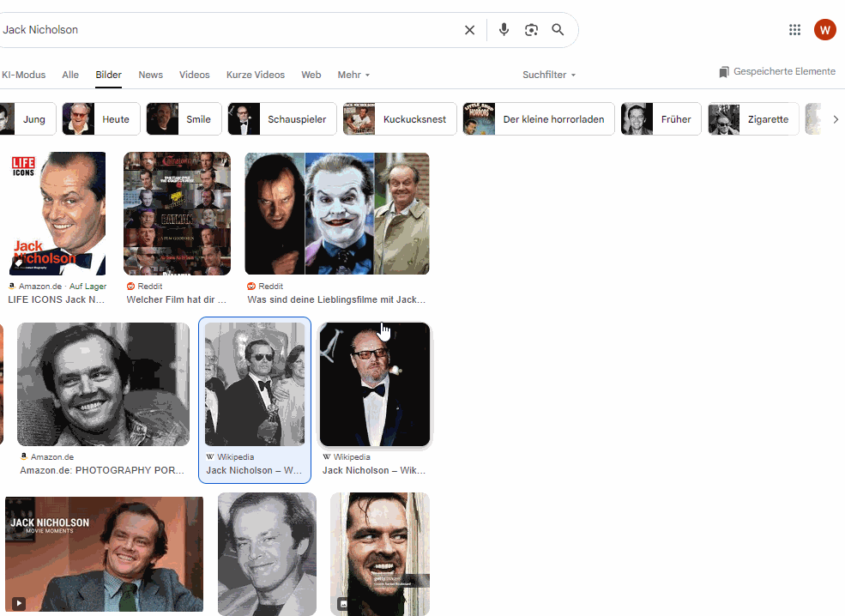Click the Reddit favicon above 'Welcher Film hat dir'
The width and height of the screenshot is (845, 616).
point(130,287)
